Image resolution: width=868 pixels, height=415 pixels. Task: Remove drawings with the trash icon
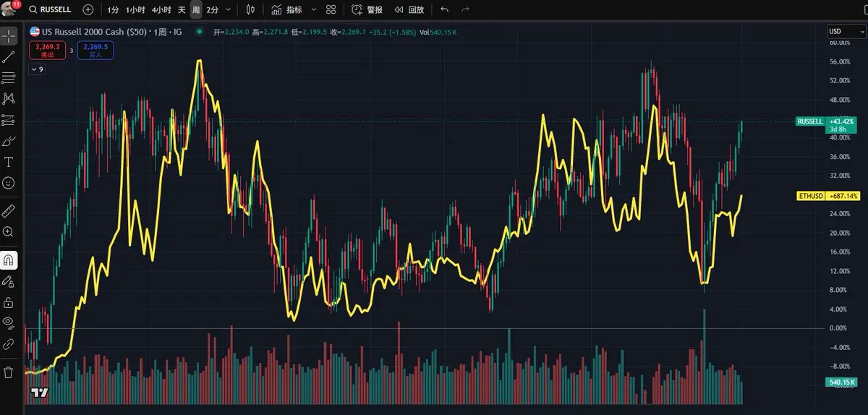9,372
